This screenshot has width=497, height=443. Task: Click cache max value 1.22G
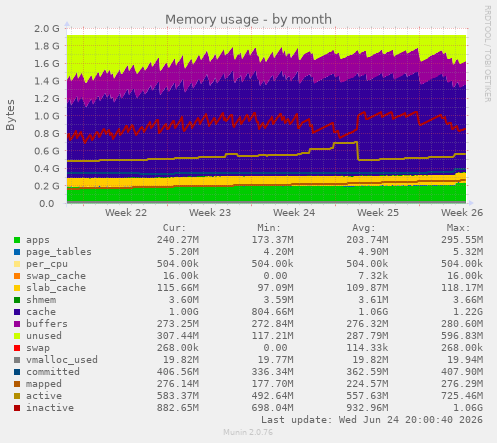(468, 312)
